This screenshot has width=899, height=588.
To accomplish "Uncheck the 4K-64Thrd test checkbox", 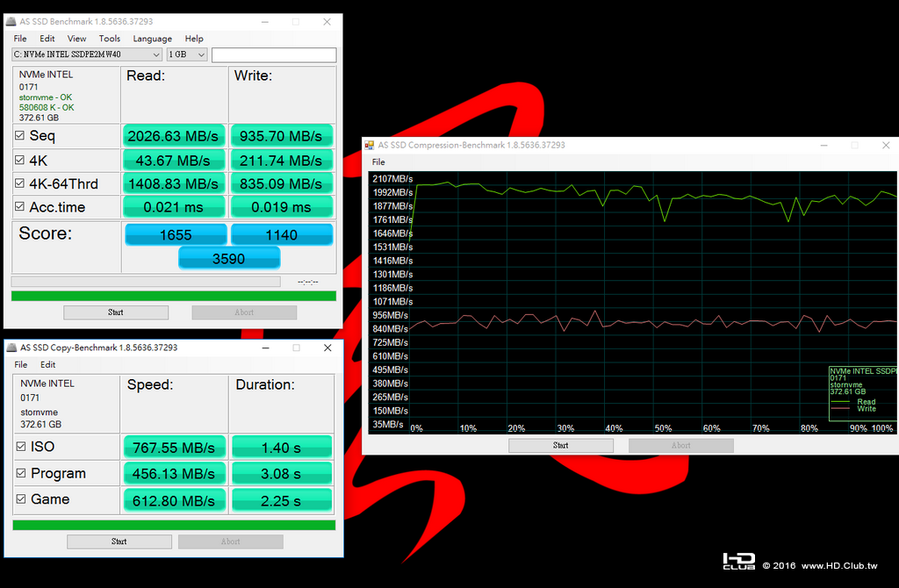I will tap(19, 183).
